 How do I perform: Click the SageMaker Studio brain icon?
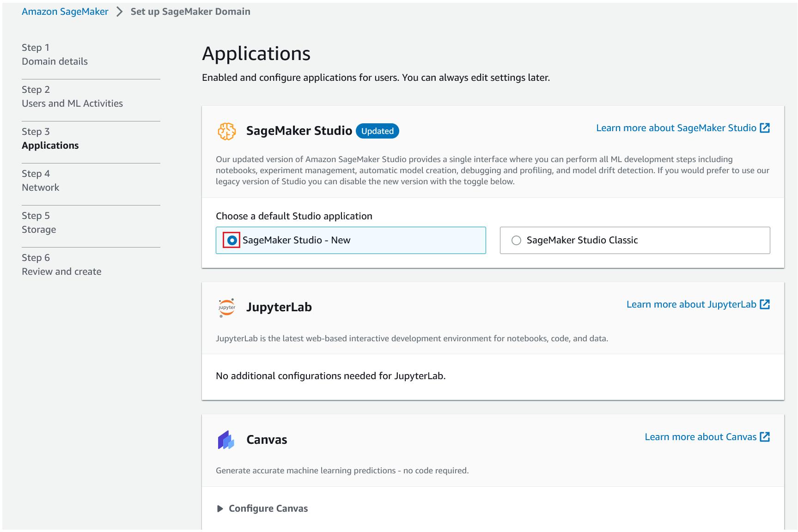point(226,132)
